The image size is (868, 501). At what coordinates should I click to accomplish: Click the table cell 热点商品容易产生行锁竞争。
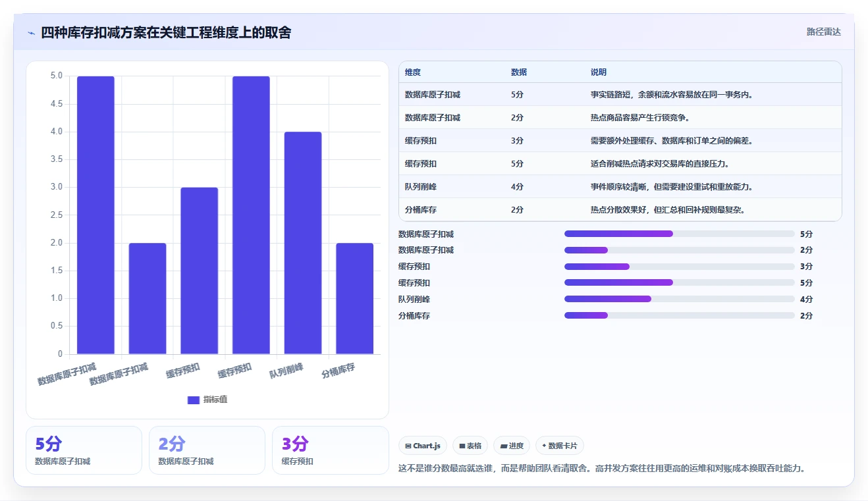tap(640, 118)
